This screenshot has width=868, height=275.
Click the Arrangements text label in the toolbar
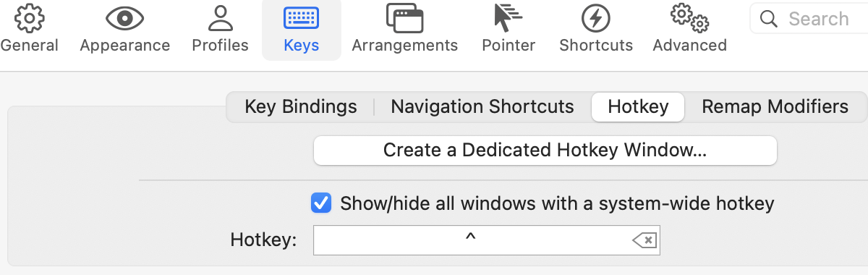404,45
